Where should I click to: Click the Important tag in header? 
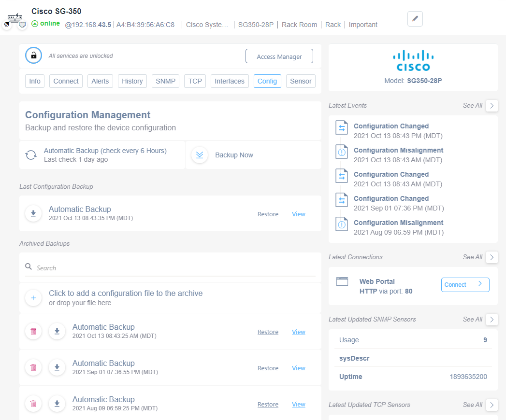pyautogui.click(x=363, y=25)
